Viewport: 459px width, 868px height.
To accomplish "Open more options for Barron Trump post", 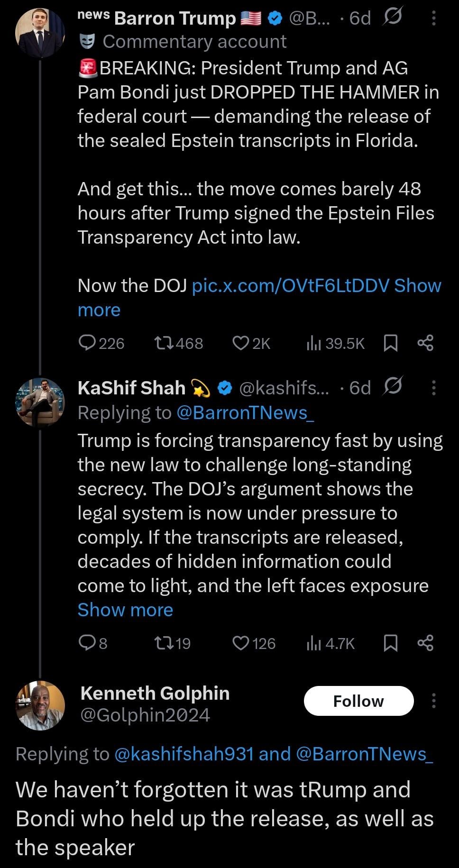I will 434,18.
